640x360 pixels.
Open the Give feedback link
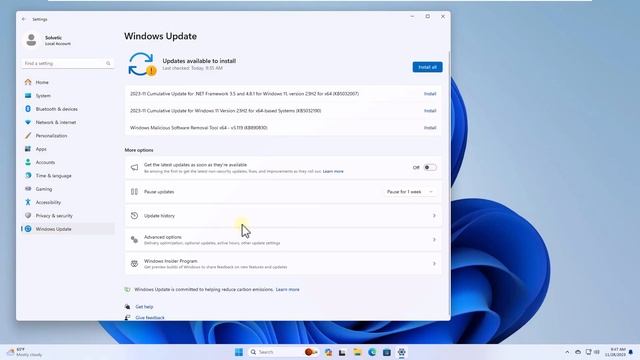pyautogui.click(x=150, y=318)
